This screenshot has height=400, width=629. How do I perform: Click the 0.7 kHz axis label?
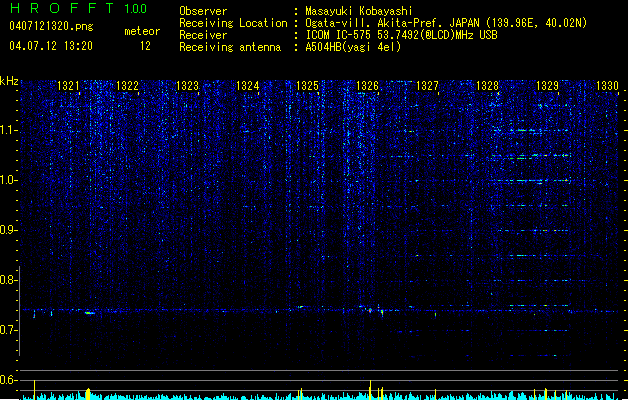coord(9,330)
